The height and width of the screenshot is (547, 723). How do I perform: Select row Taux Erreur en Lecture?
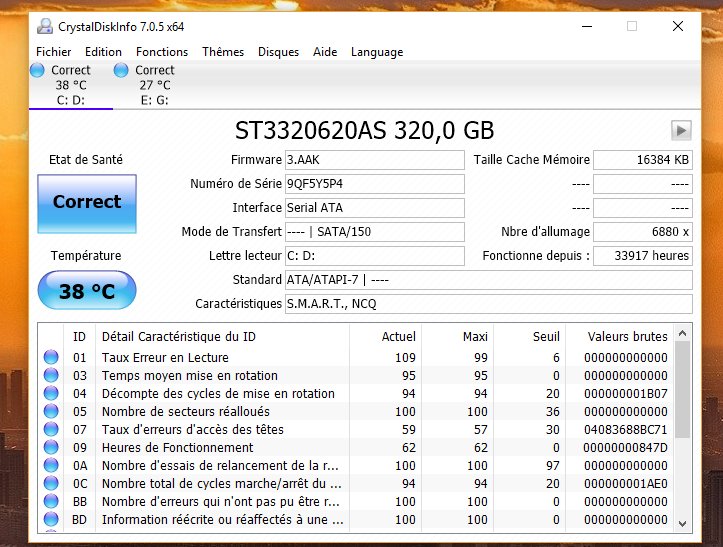pyautogui.click(x=356, y=357)
